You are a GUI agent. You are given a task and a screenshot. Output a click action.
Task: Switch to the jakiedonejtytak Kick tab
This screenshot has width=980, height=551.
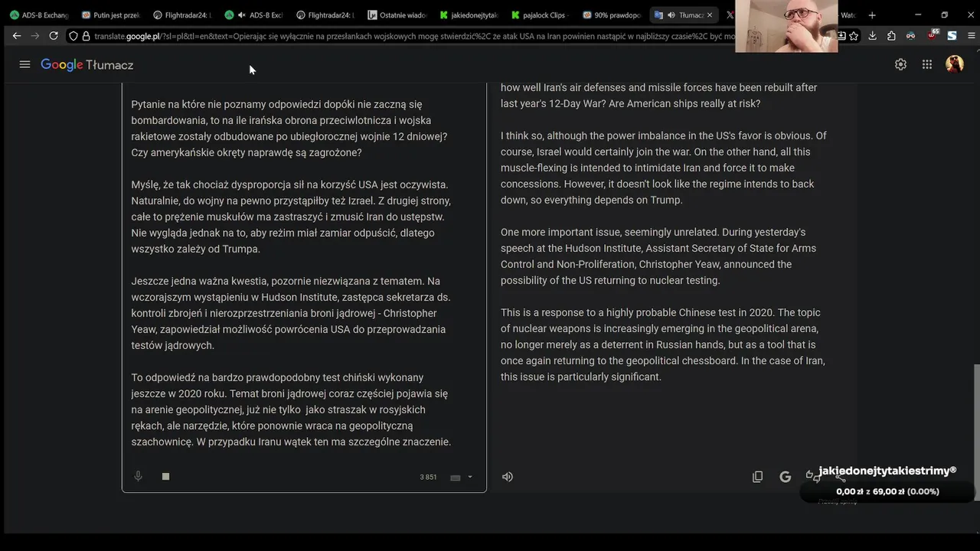tap(469, 15)
